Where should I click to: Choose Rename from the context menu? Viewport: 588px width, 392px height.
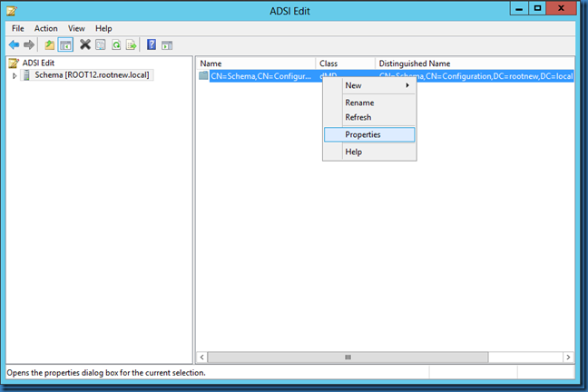coord(369,103)
